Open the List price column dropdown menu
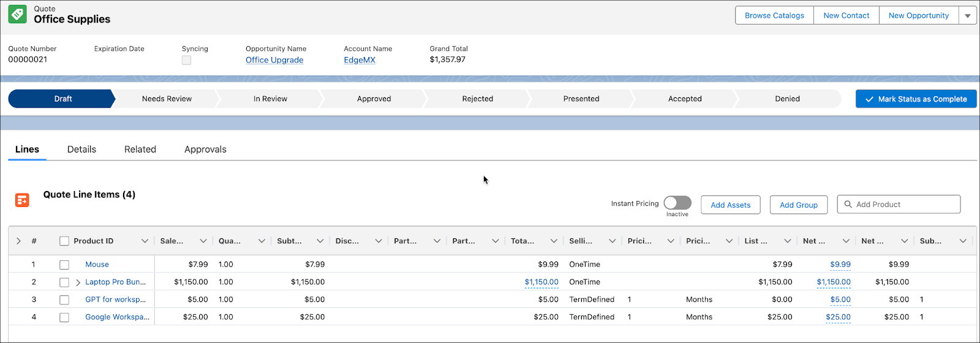 788,241
